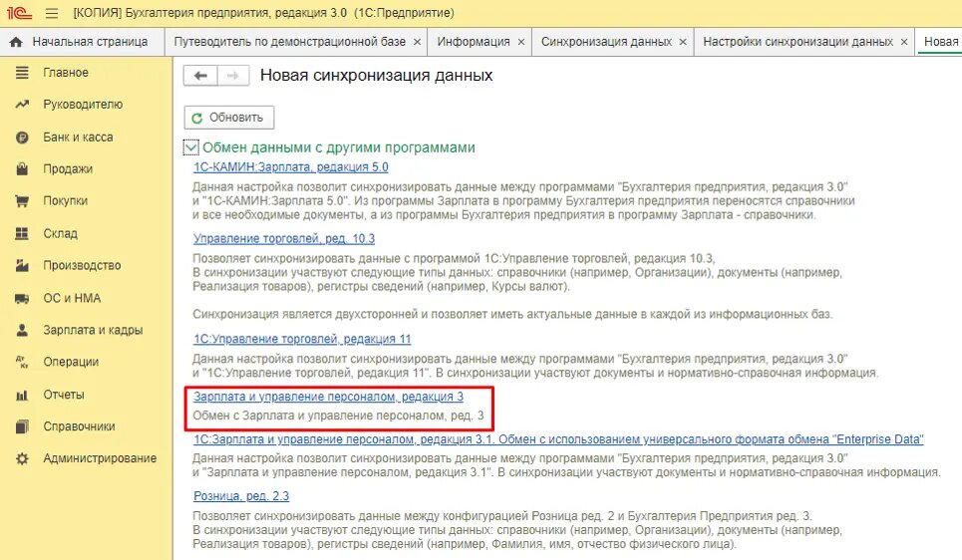Switch to the Новая tab
This screenshot has width=962, height=560.
(940, 42)
